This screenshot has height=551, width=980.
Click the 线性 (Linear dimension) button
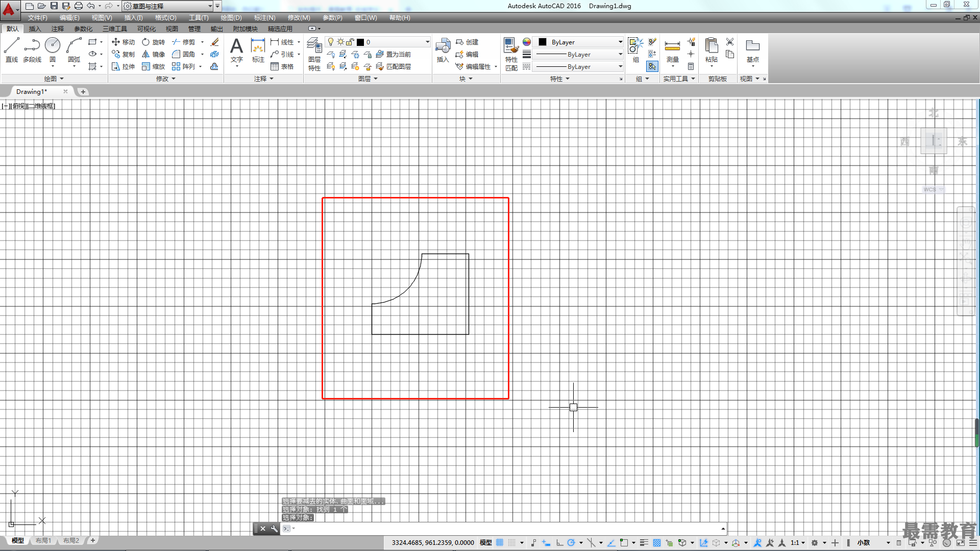tap(282, 42)
